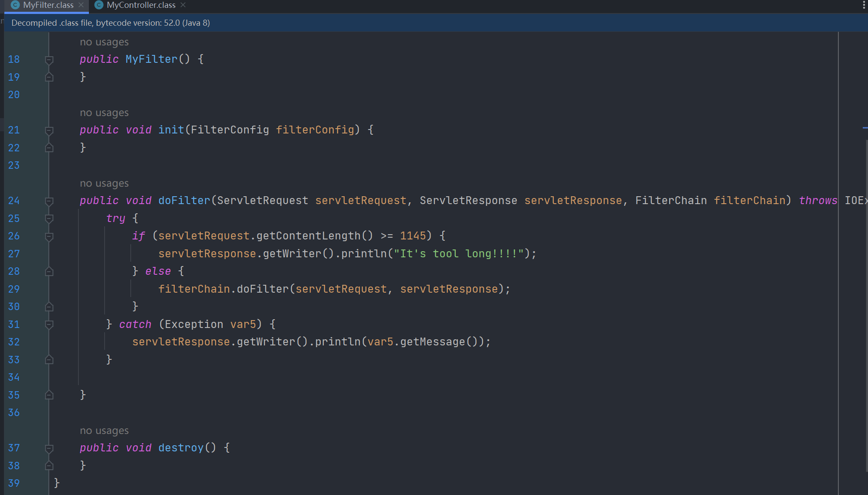
Task: Close the MyController.class tab
Action: 183,5
